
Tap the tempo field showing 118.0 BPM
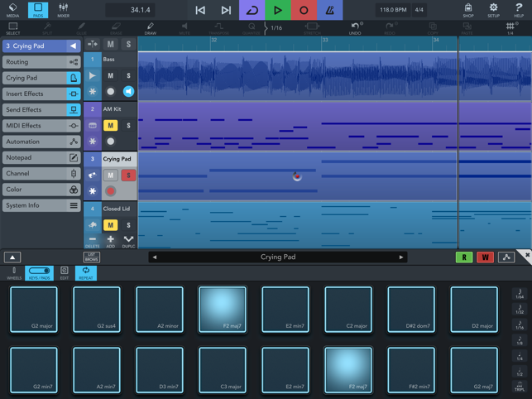(x=393, y=10)
